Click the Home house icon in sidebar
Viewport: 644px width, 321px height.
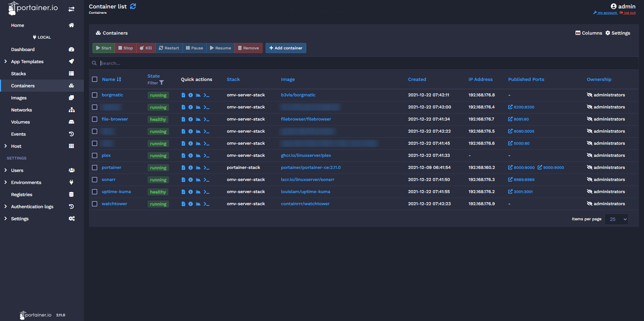pyautogui.click(x=71, y=25)
